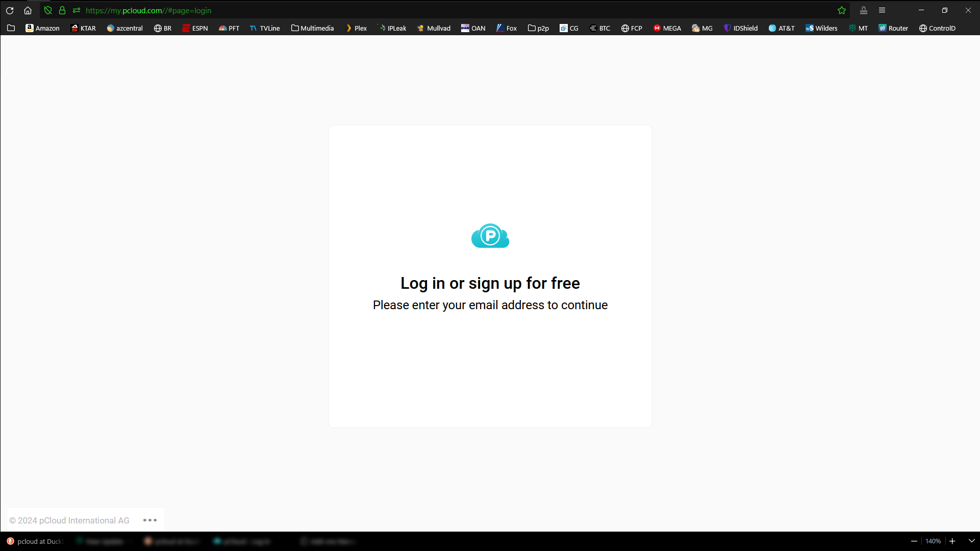Screen dimensions: 980x551
Task: Click the home icon in toolbar
Action: (28, 10)
